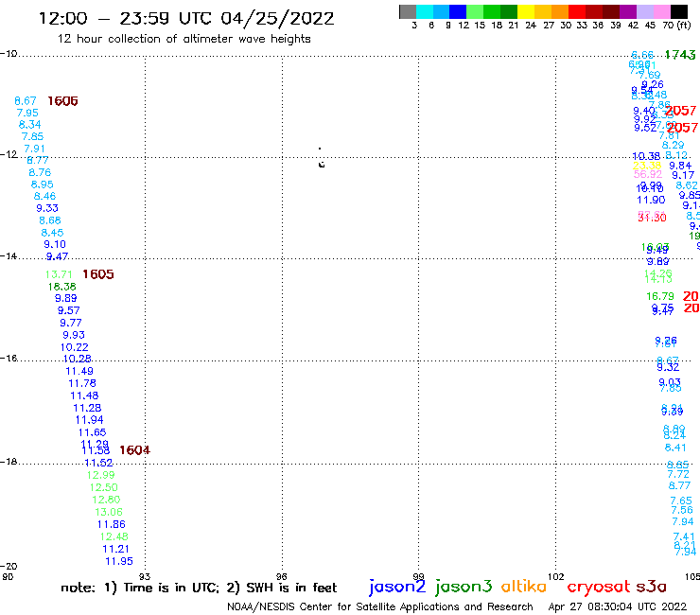Click the 11.94 wave height value

pos(89,420)
